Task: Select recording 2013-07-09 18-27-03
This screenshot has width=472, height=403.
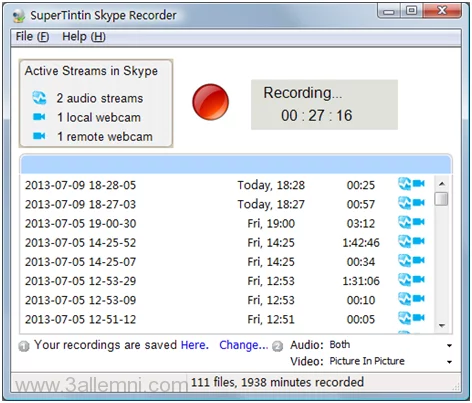Action: [x=227, y=204]
